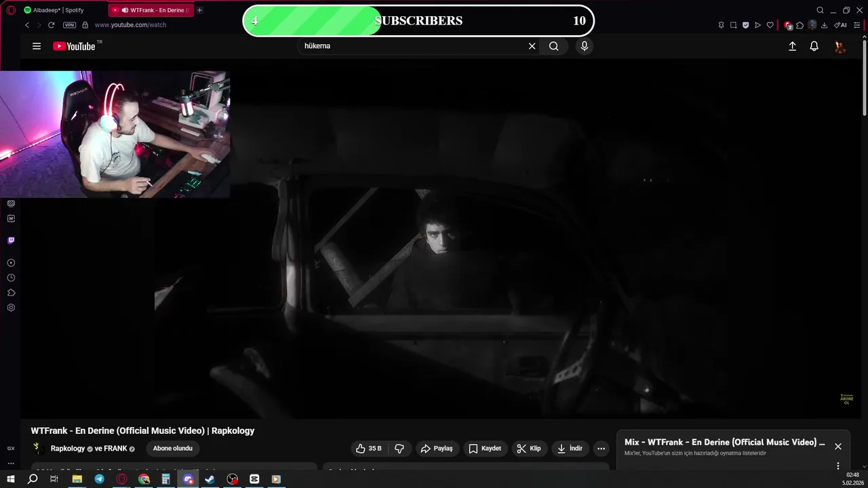The width and height of the screenshot is (868, 488).
Task: Clear the search query with X
Action: [x=532, y=46]
